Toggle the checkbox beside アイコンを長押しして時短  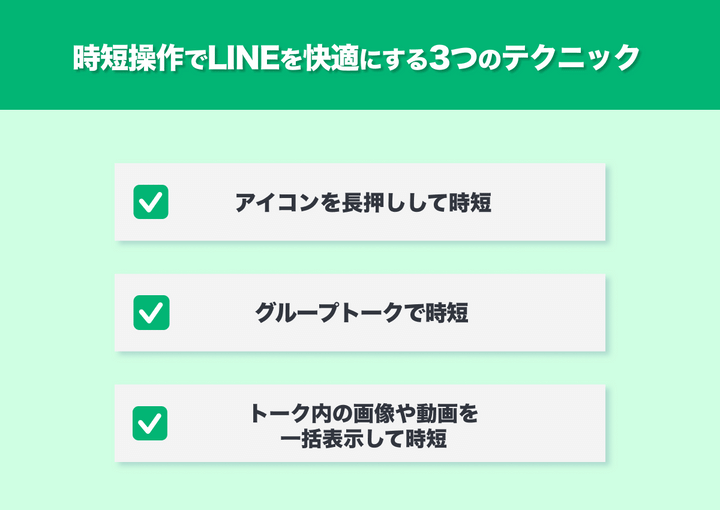[x=150, y=202]
